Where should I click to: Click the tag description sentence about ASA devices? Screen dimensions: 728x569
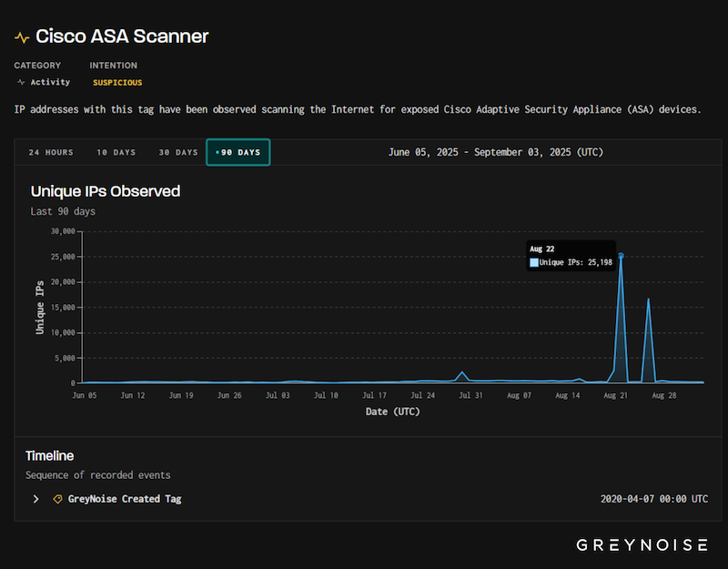point(358,109)
